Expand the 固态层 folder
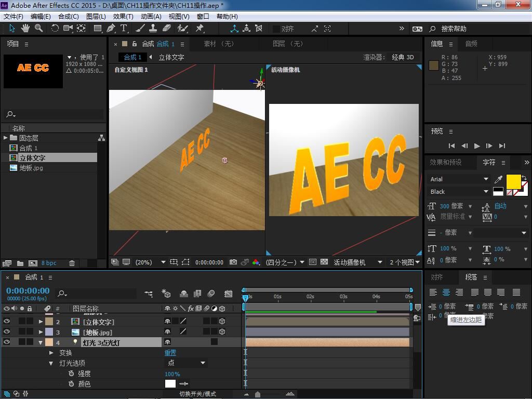Image resolution: width=532 pixels, height=399 pixels. point(5,138)
